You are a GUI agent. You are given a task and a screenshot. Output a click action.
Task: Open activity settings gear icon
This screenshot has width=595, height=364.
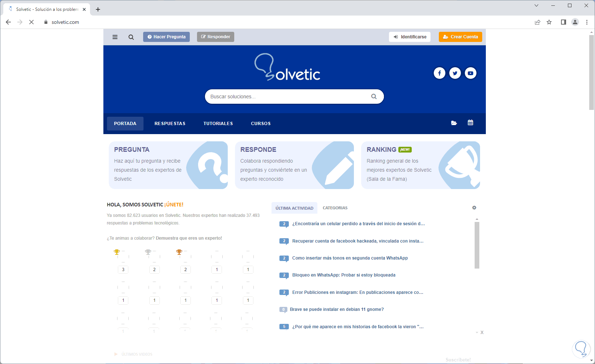[474, 207]
